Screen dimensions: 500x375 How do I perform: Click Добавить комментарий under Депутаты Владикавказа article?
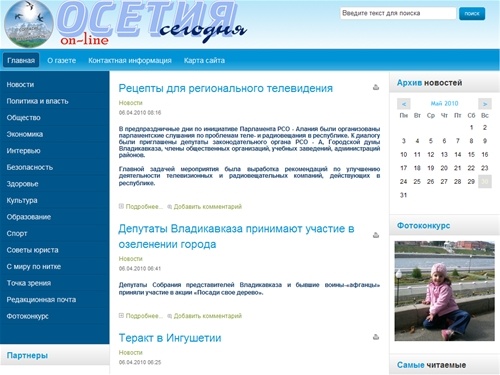(x=207, y=316)
